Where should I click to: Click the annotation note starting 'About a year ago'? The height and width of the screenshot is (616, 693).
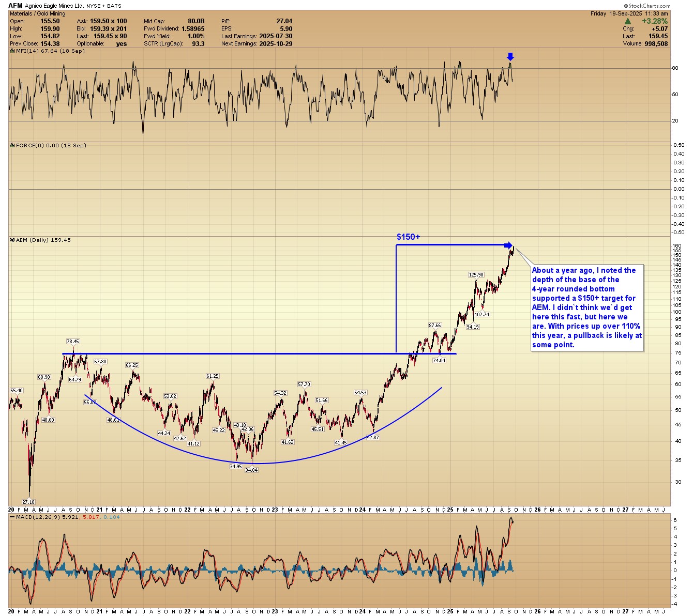click(x=587, y=307)
